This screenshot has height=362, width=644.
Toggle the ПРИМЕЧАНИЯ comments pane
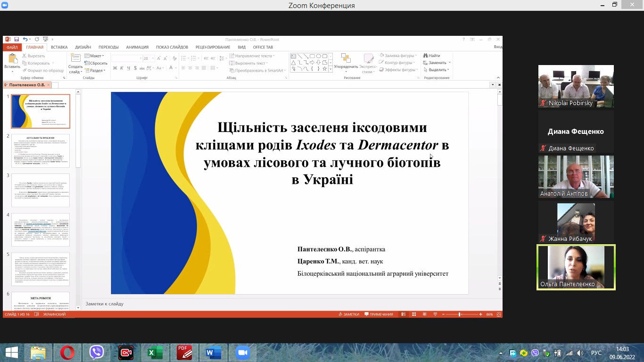pyautogui.click(x=378, y=314)
